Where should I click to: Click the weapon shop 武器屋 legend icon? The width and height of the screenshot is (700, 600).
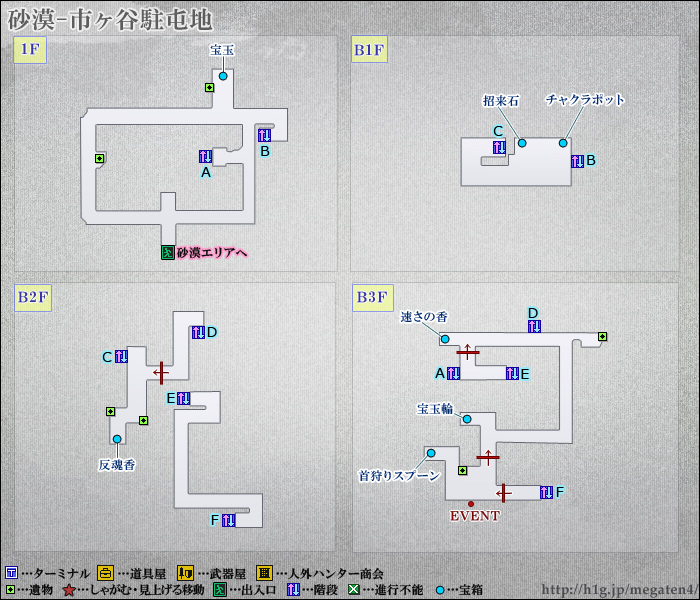coord(184,573)
